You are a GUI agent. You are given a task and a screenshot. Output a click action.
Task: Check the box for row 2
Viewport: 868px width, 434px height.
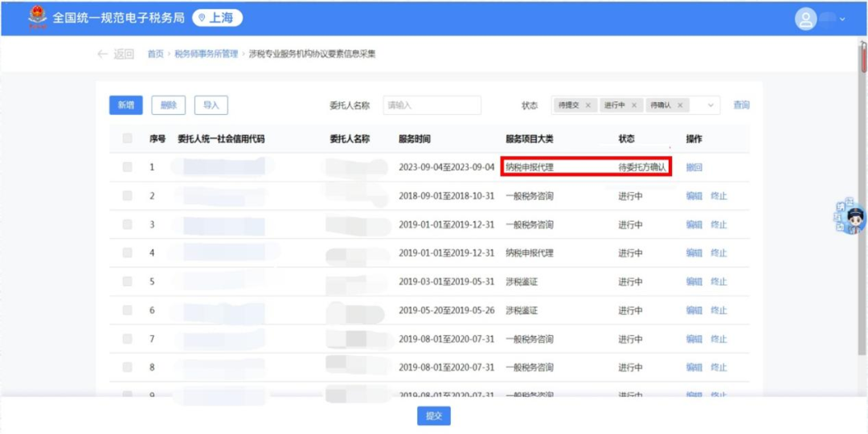coord(127,195)
